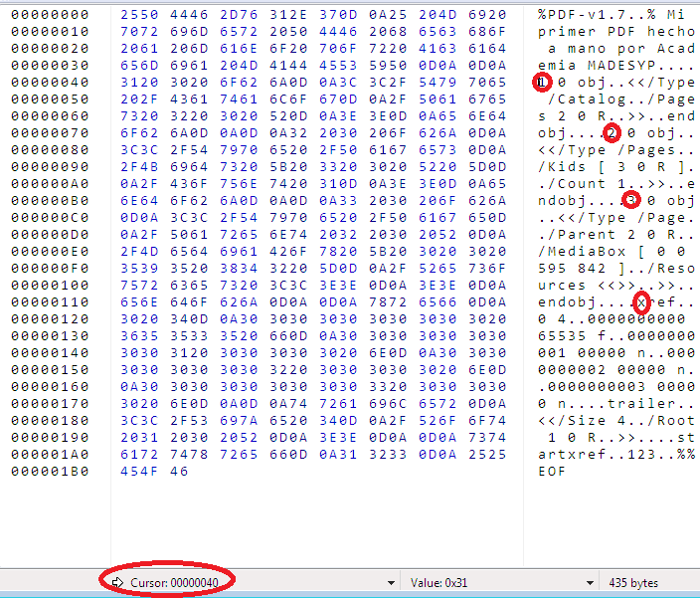Select offset row 000001A0
Image resolution: width=700 pixels, height=598 pixels.
[x=50, y=455]
